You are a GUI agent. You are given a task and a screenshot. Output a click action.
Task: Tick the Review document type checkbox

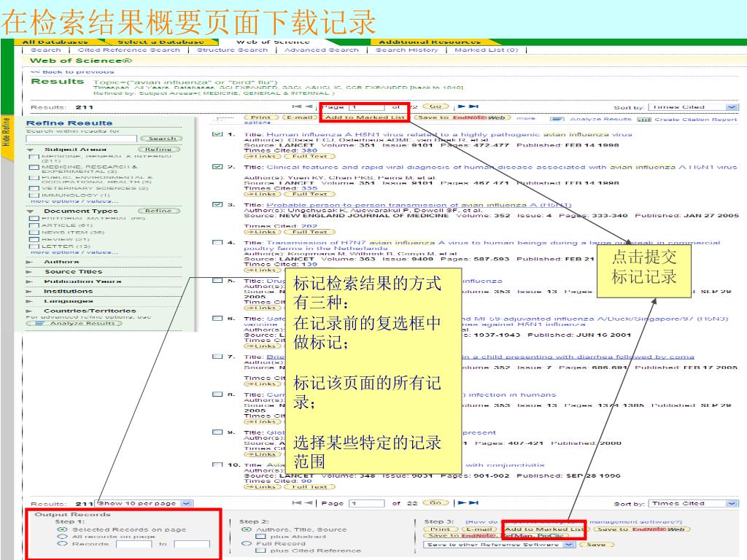click(34, 239)
